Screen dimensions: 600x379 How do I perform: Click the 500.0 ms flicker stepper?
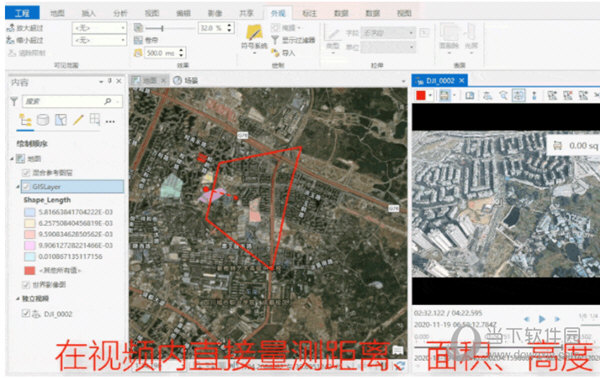[x=165, y=53]
